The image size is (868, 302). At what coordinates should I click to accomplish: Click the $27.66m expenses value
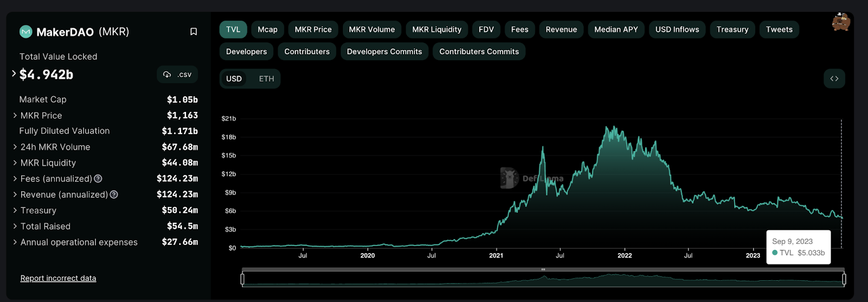(x=180, y=242)
